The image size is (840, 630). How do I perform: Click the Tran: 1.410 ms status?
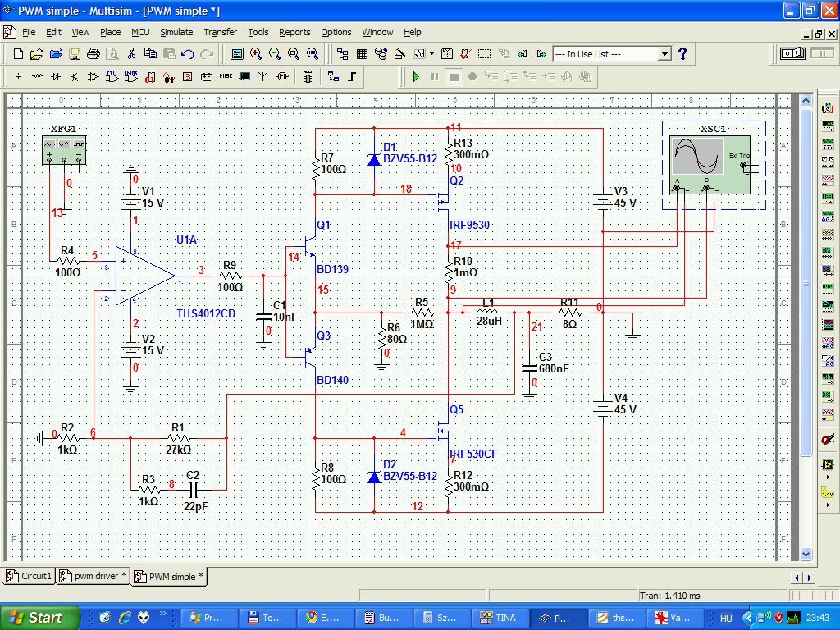(x=669, y=596)
